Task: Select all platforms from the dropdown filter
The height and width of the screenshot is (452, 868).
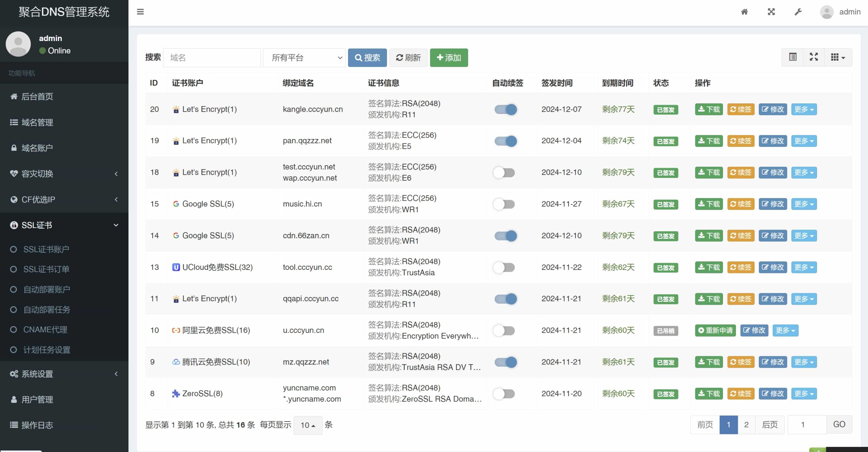Action: click(x=304, y=57)
